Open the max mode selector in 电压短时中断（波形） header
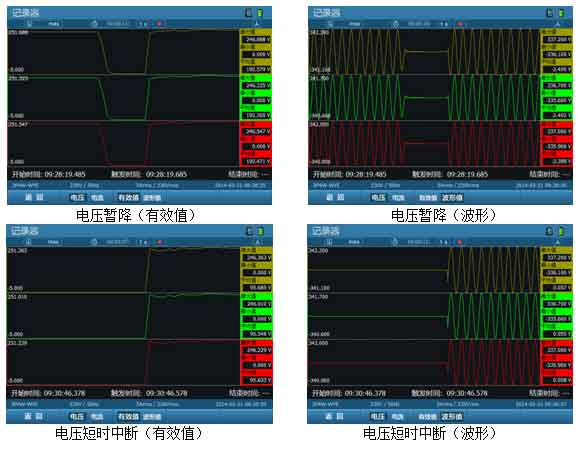This screenshot has width=578, height=452. coord(354,242)
